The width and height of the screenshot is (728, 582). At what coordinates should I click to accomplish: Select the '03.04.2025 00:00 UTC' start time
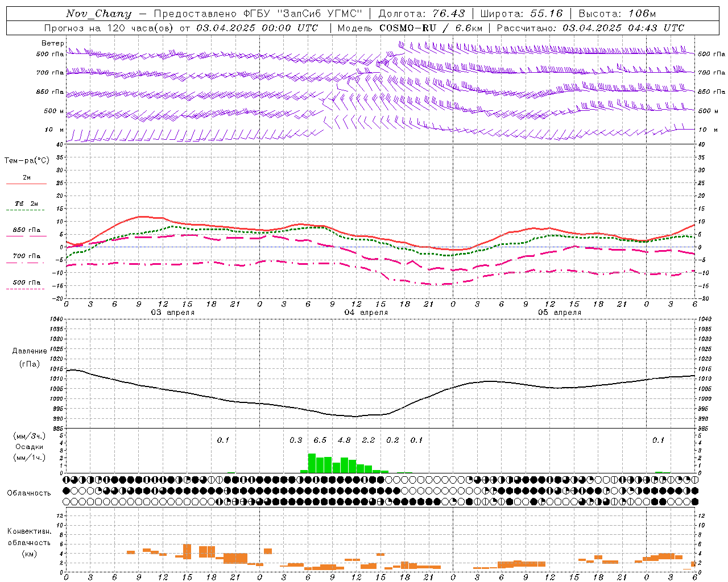tap(257, 28)
